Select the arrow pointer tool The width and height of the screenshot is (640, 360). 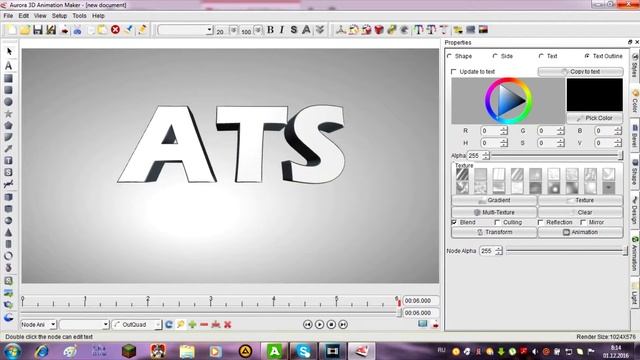[9, 51]
